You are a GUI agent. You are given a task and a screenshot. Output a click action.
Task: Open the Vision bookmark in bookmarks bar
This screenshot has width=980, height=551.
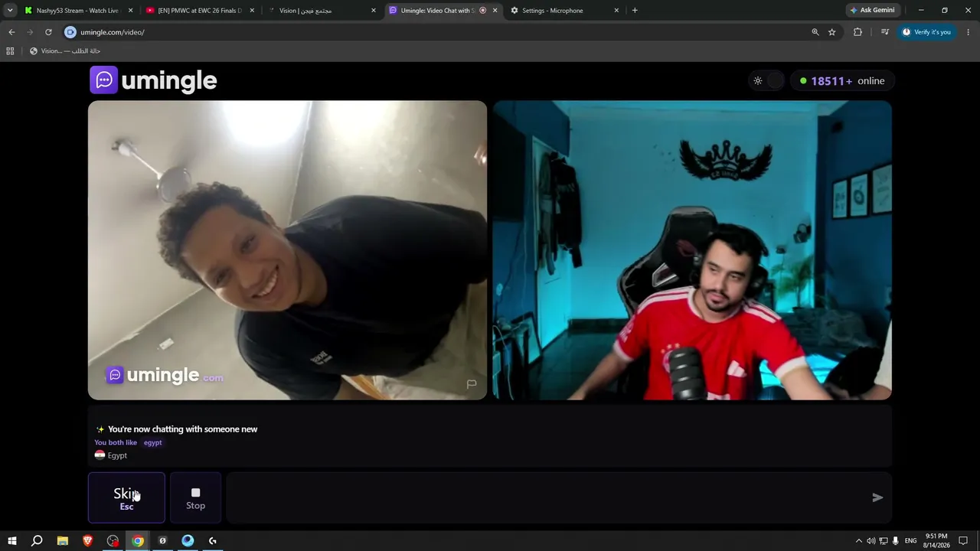[x=65, y=51]
